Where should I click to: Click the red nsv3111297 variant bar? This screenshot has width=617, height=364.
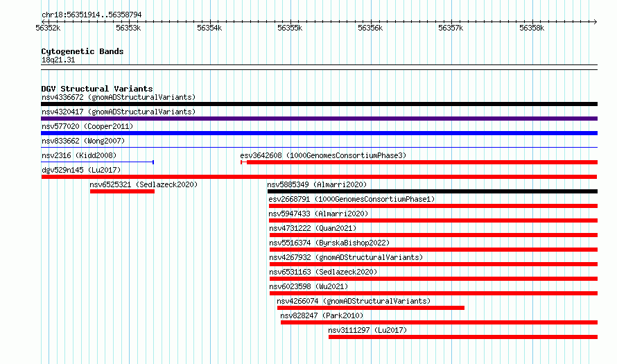pos(463,337)
